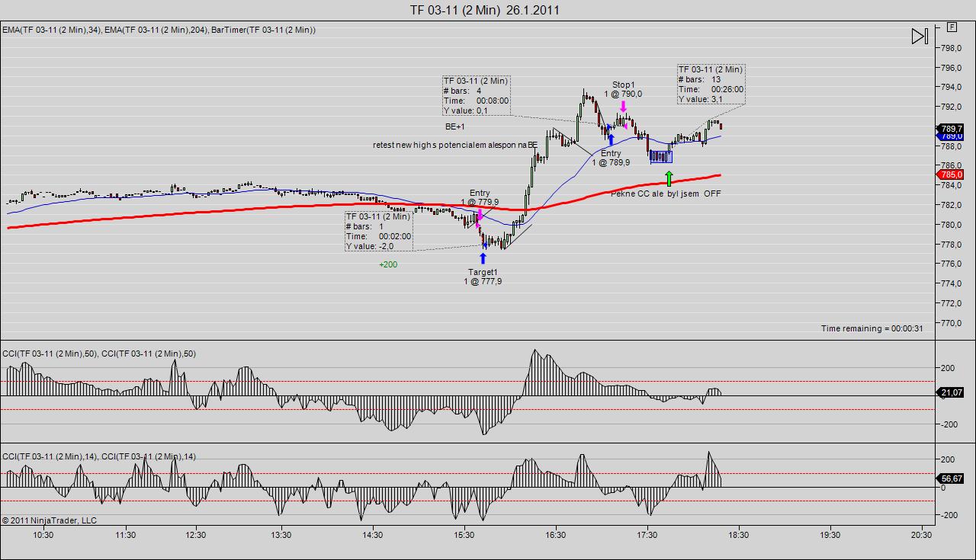The image size is (976, 560).
Task: Select the 'Pekne CC ale byl jsem OFF' note
Action: click(x=666, y=194)
